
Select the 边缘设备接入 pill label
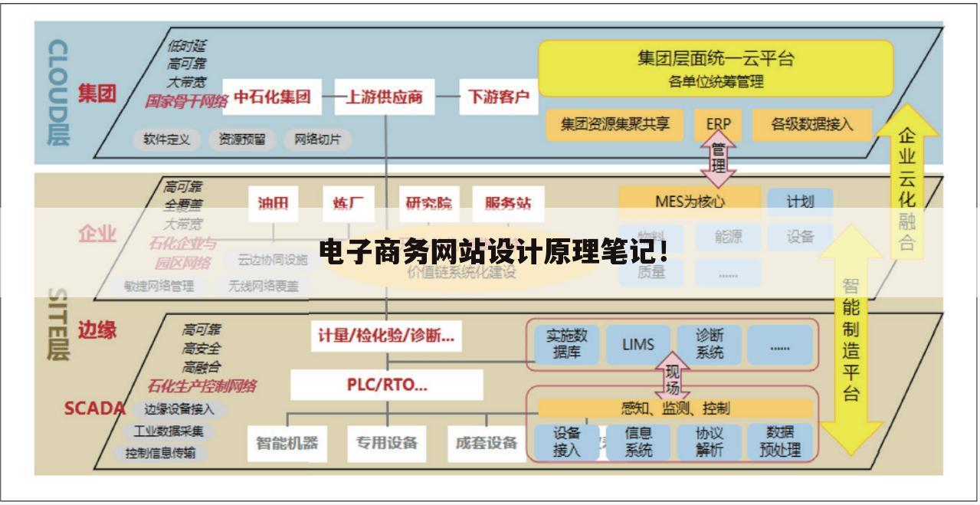[x=179, y=408]
